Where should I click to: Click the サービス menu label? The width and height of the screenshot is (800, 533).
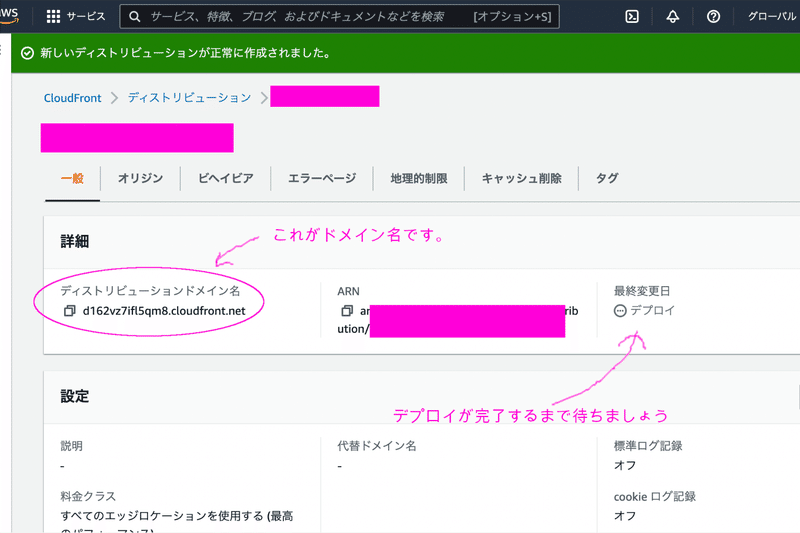pos(86,16)
